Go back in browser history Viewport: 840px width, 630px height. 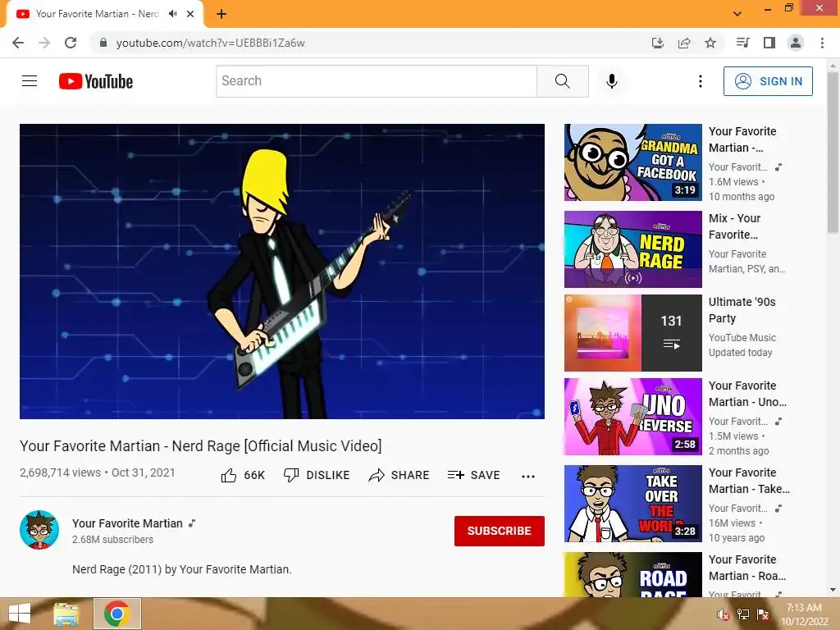point(18,43)
